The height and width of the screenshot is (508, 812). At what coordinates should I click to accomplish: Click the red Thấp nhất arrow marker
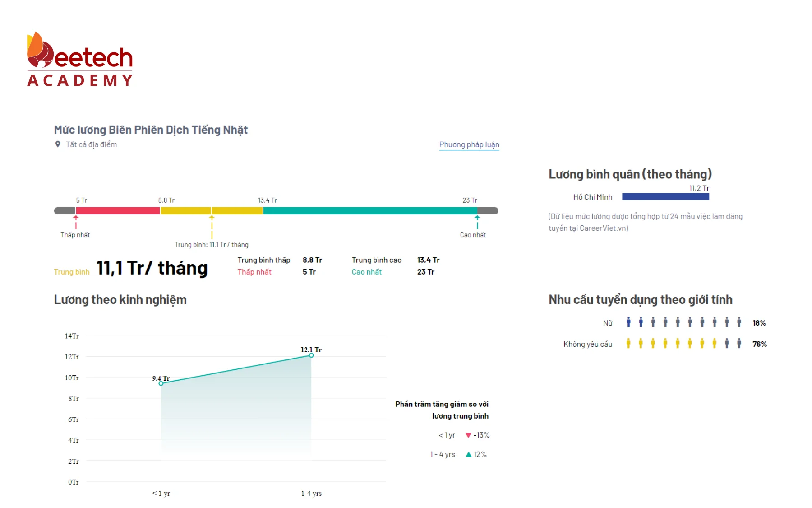coord(76,222)
